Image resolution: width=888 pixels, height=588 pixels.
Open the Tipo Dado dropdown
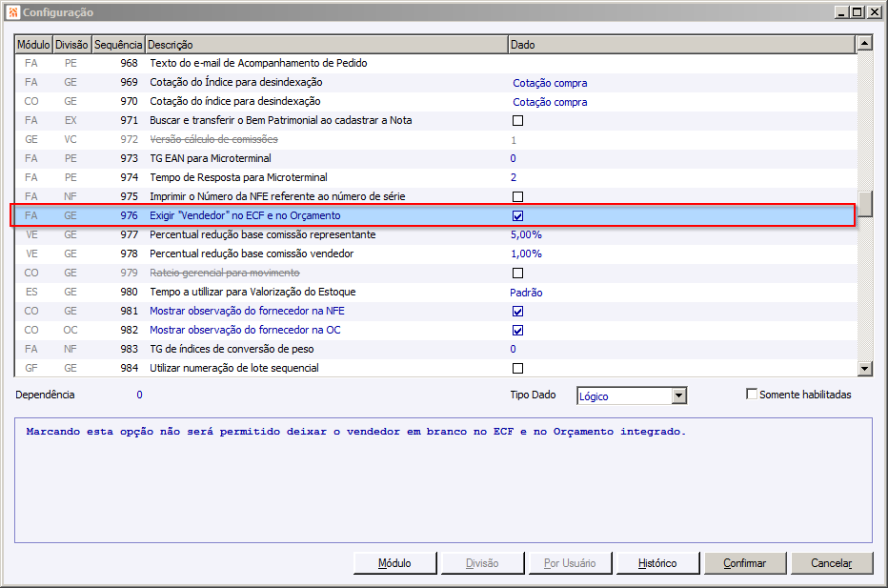[679, 395]
